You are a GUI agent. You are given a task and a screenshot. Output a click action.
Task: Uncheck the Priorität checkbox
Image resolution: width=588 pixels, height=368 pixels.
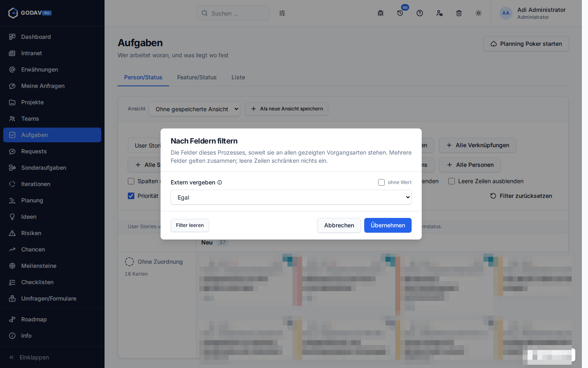pyautogui.click(x=131, y=196)
